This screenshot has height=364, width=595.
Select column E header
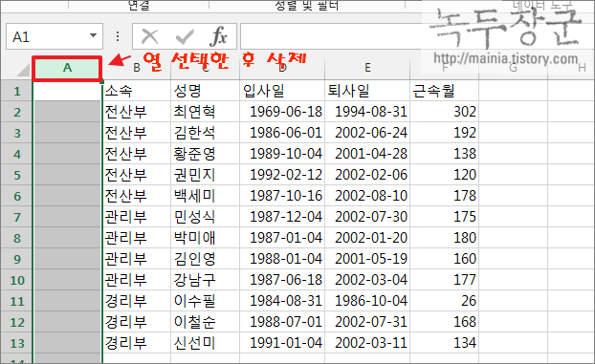click(x=367, y=68)
